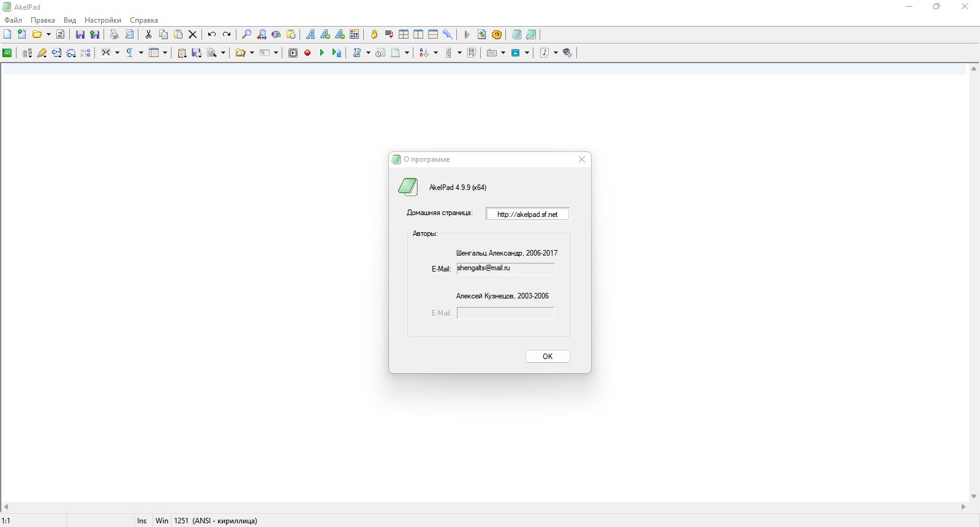Open the Настройки menu

103,20
